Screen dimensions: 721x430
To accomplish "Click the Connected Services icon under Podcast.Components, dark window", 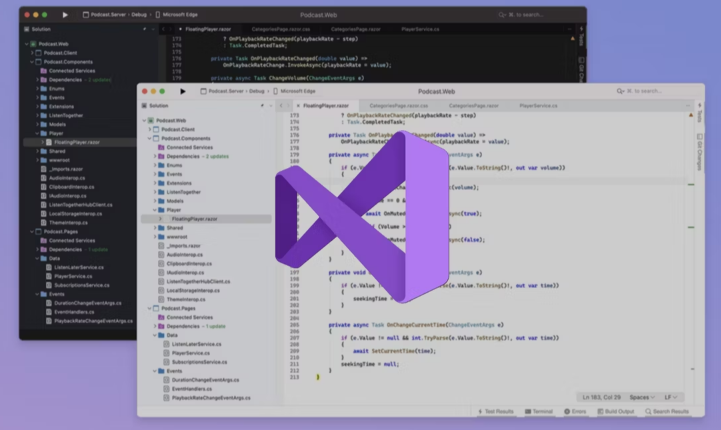I will (x=44, y=71).
